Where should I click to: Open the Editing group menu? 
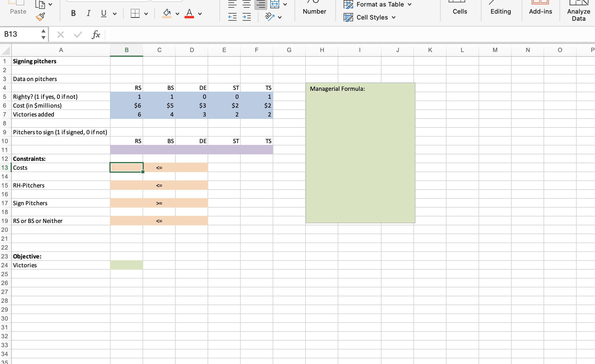[x=500, y=11]
